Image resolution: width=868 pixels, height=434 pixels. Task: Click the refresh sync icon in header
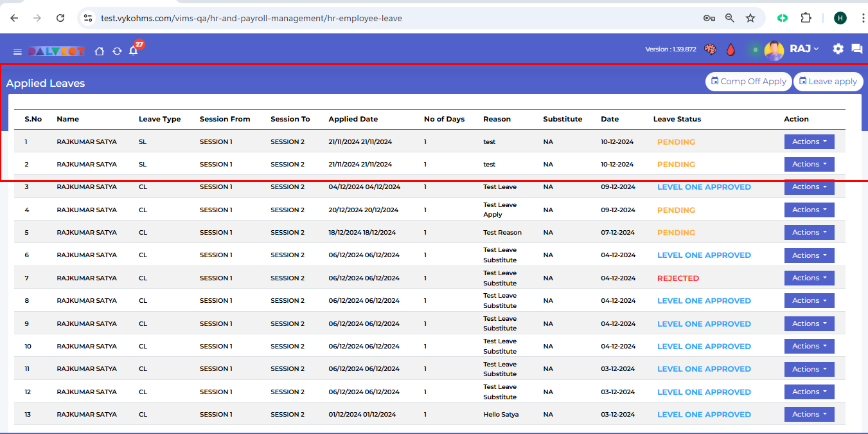(117, 51)
